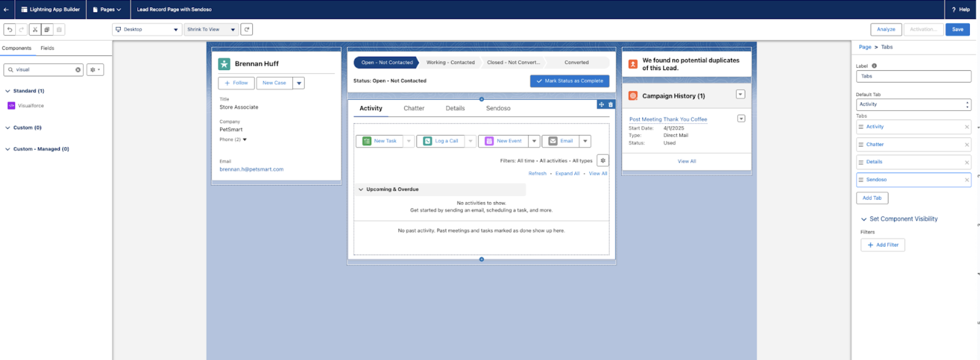The image size is (980, 360).
Task: Remove the Chatter tab entry
Action: click(967, 145)
